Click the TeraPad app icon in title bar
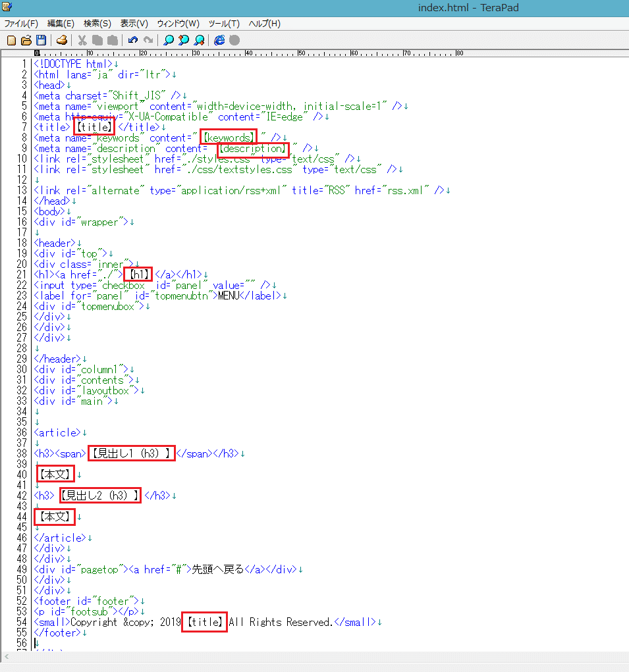The width and height of the screenshot is (629, 672). pos(7,7)
